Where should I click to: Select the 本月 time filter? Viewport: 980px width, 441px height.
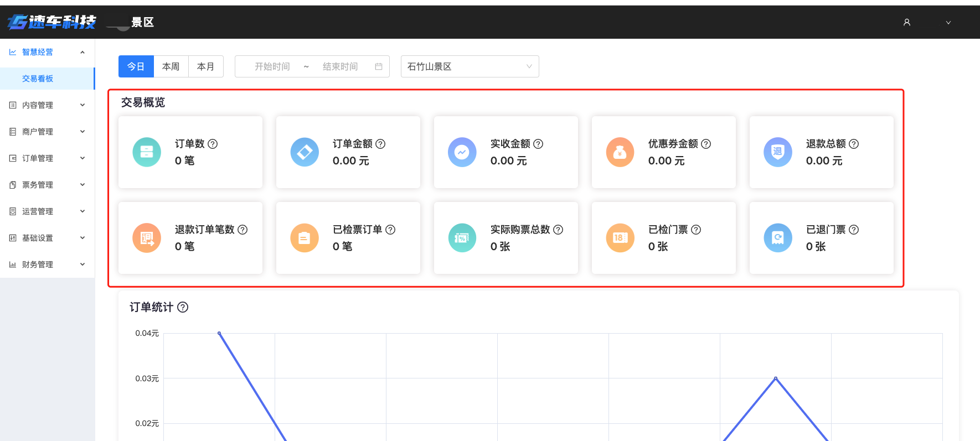point(206,66)
